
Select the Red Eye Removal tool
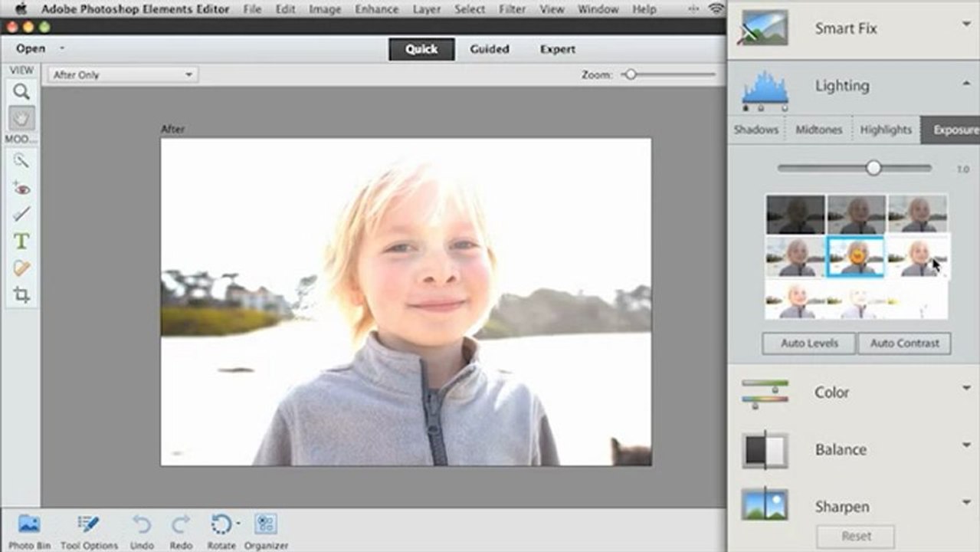pos(21,188)
